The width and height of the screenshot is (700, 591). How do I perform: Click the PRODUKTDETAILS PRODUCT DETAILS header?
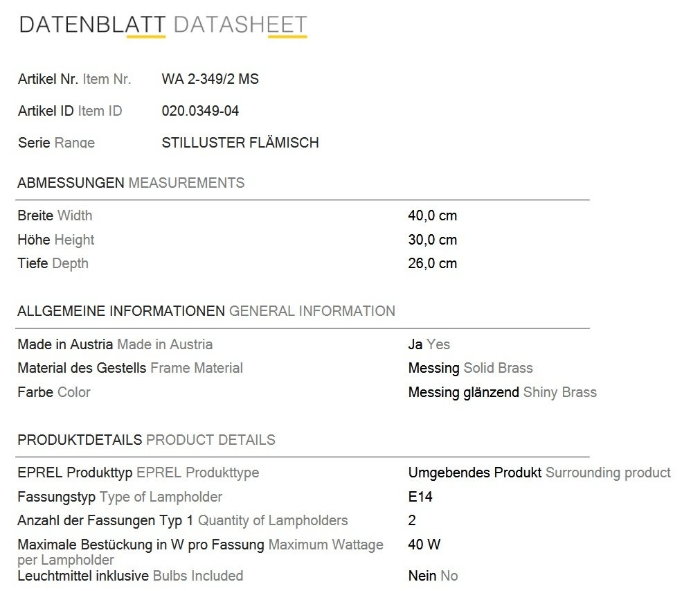tap(146, 439)
